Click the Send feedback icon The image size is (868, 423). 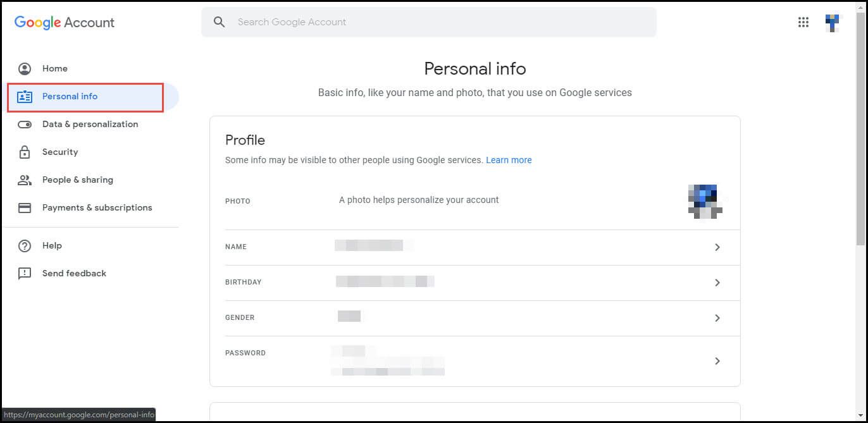pyautogui.click(x=25, y=274)
